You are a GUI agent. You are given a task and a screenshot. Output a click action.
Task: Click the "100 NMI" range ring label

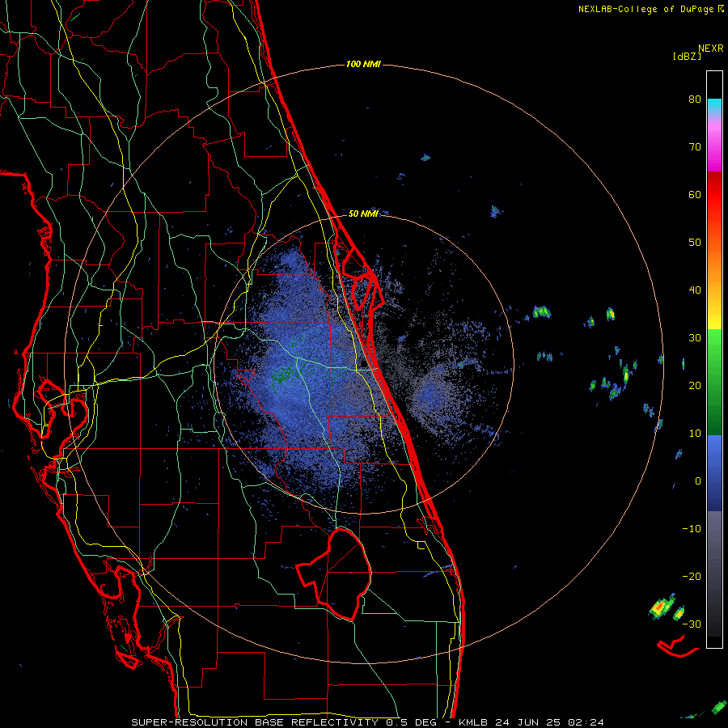(x=363, y=64)
